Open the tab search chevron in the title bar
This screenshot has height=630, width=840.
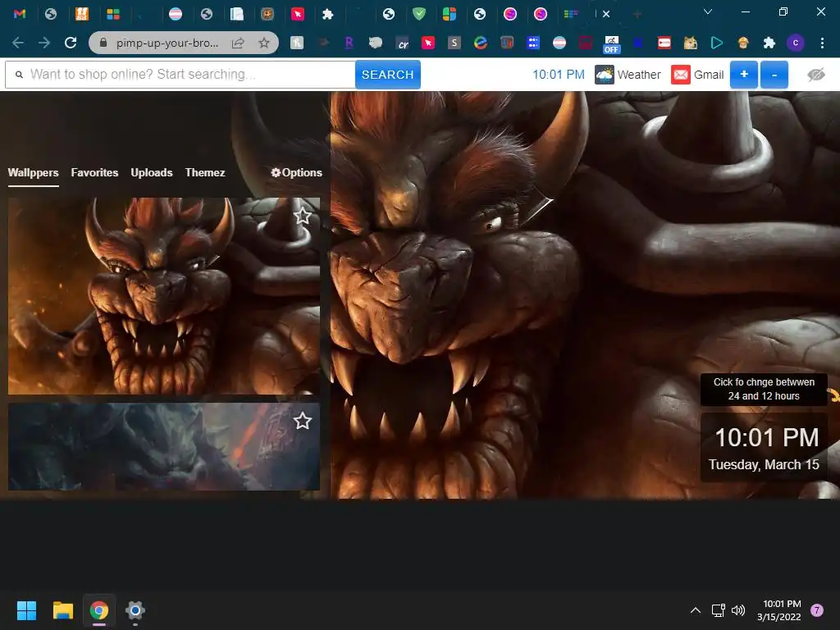(x=708, y=11)
